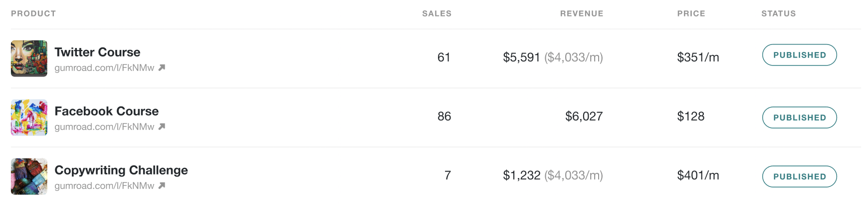This screenshot has height=204, width=868.
Task: Open the Twitter Course face-painting thumbnail
Action: [29, 58]
